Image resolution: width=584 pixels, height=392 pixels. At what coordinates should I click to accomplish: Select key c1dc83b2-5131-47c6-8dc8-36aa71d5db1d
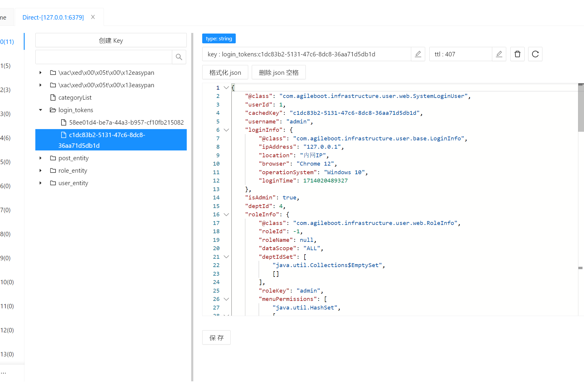coord(111,140)
